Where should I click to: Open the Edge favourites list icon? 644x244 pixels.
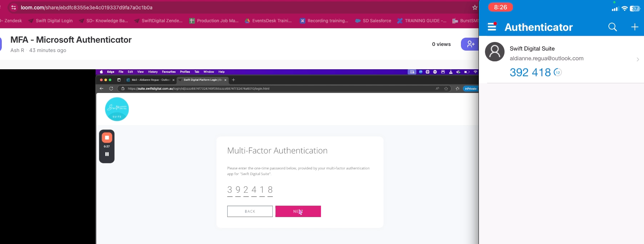tap(457, 89)
